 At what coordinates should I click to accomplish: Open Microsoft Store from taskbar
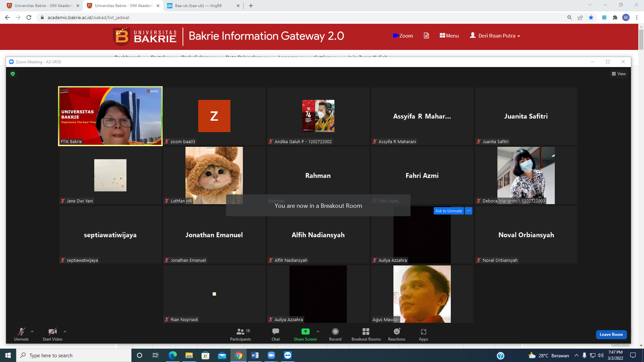[x=205, y=355]
